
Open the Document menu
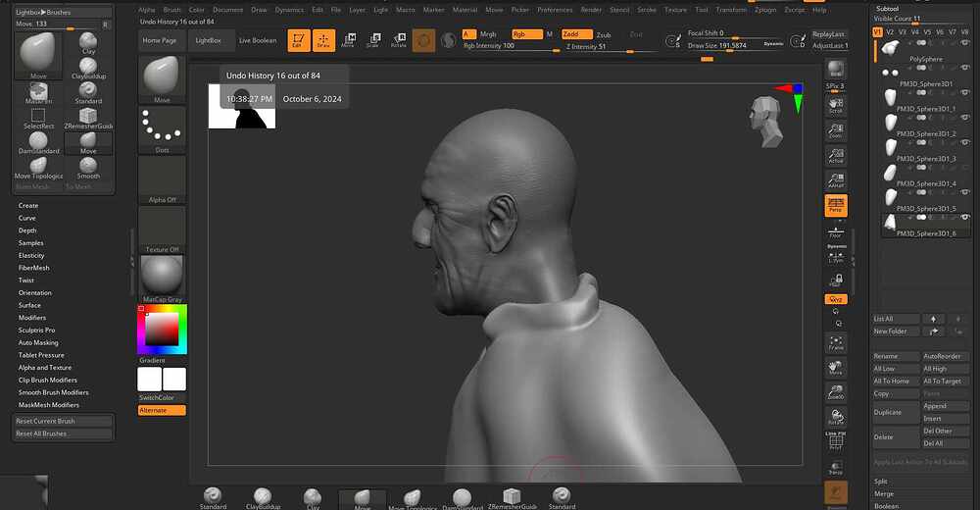pyautogui.click(x=228, y=10)
